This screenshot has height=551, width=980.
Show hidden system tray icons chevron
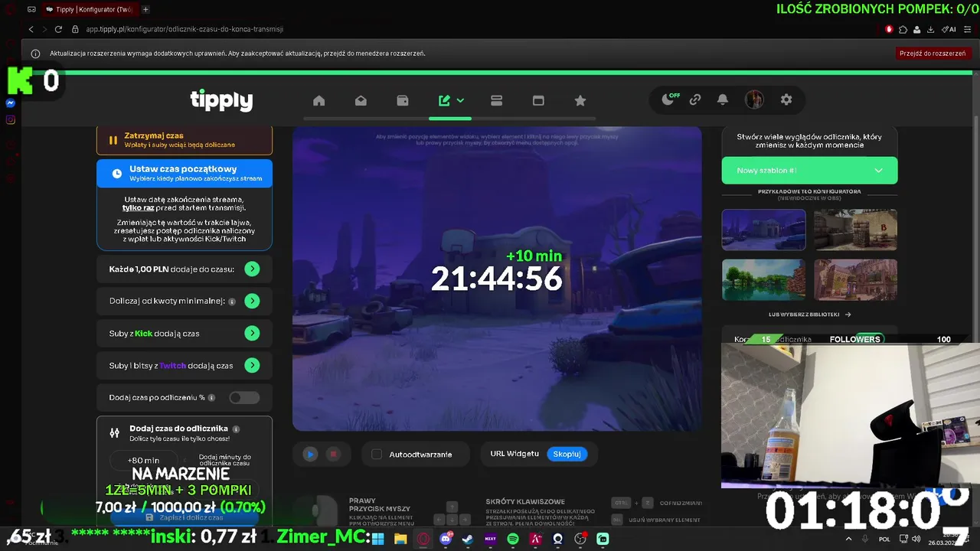click(848, 539)
